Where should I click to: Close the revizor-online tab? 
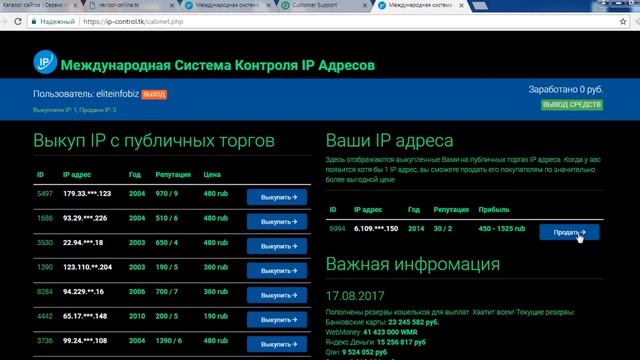[x=171, y=5]
